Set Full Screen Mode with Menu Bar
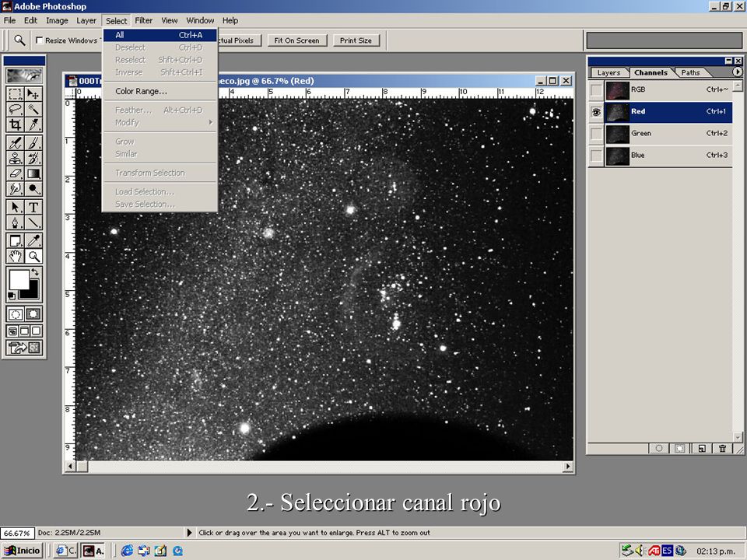Image resolution: width=747 pixels, height=560 pixels. 24,331
